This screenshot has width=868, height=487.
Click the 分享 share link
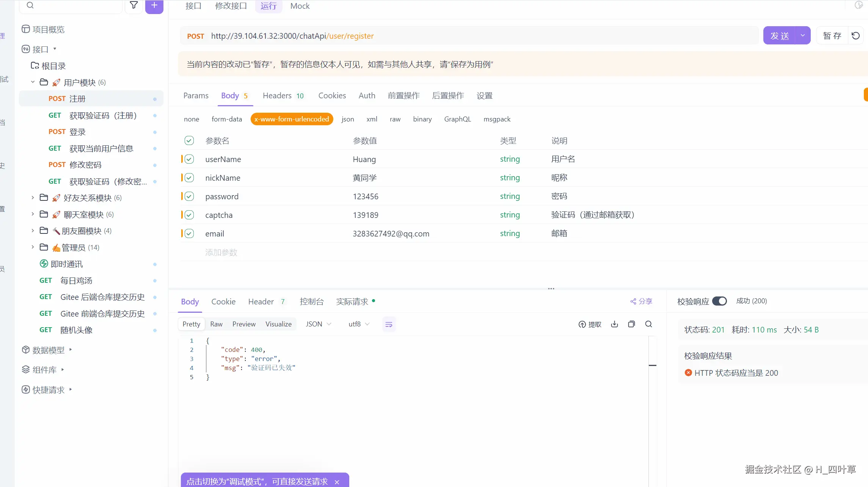coord(641,301)
